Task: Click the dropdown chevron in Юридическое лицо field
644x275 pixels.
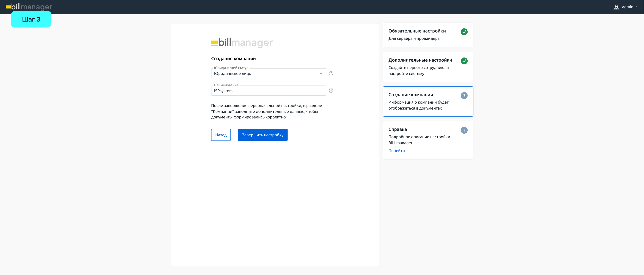Action: [x=321, y=73]
